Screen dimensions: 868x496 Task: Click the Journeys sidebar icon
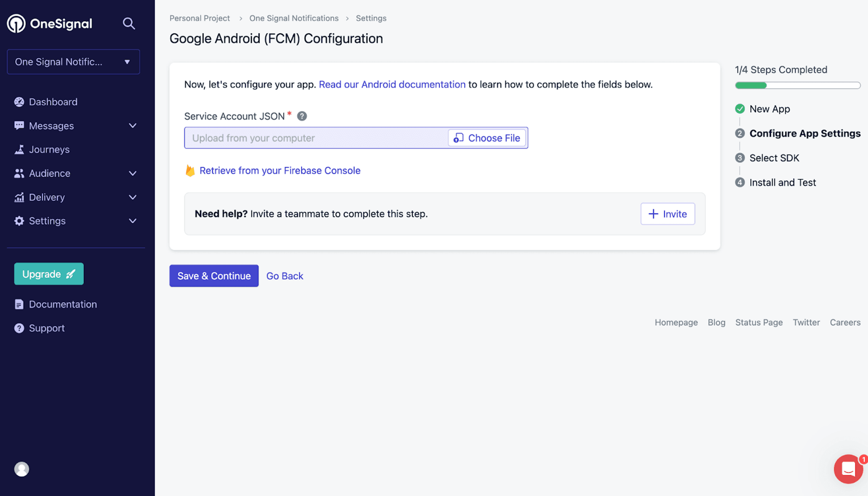19,149
